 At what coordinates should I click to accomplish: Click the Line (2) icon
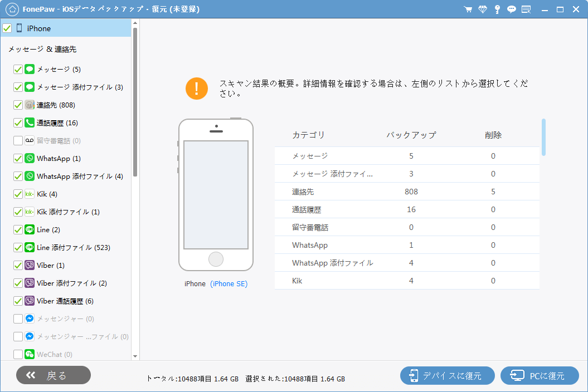pos(30,229)
